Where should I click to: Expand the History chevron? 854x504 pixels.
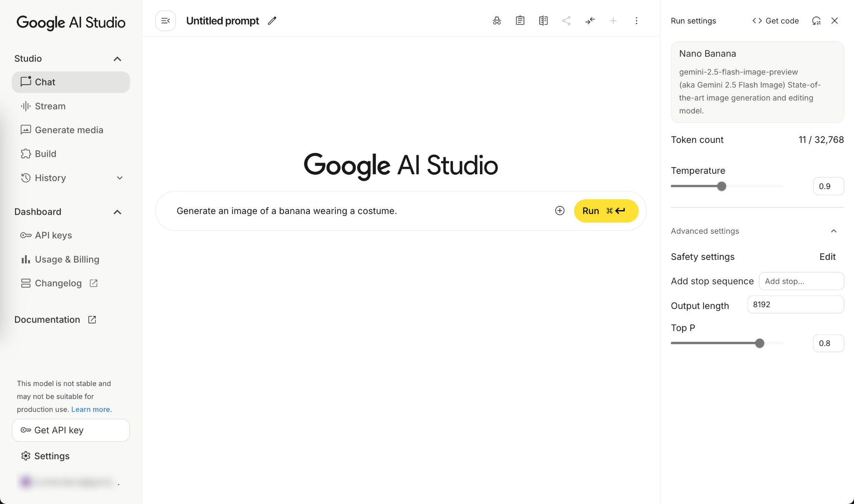120,178
